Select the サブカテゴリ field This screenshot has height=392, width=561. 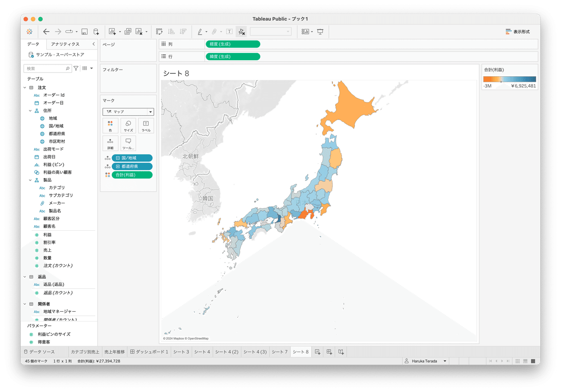pos(61,195)
